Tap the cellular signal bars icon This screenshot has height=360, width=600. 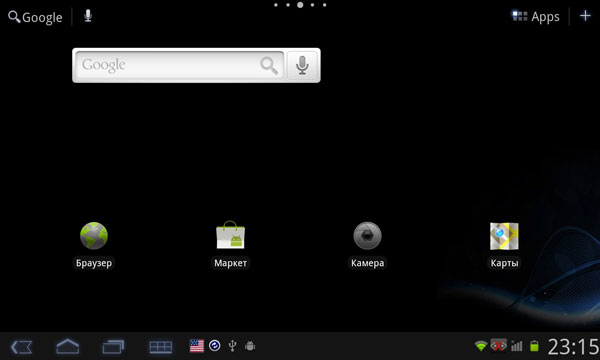pyautogui.click(x=517, y=346)
